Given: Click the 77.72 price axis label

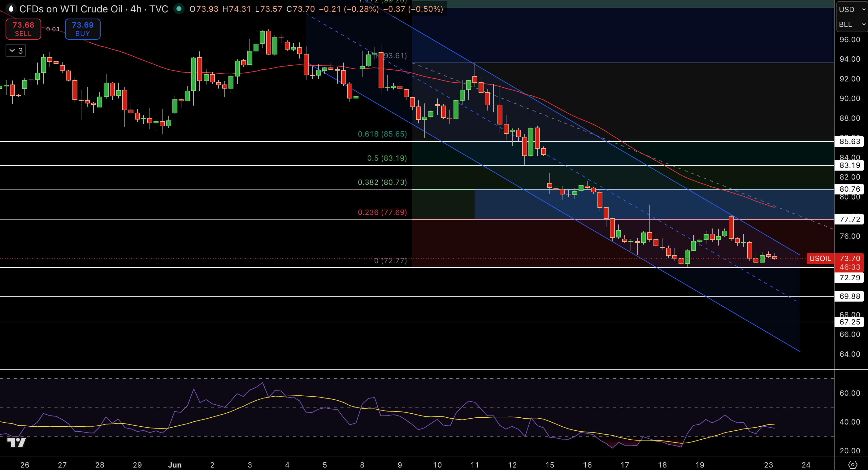Looking at the screenshot, I should (849, 219).
